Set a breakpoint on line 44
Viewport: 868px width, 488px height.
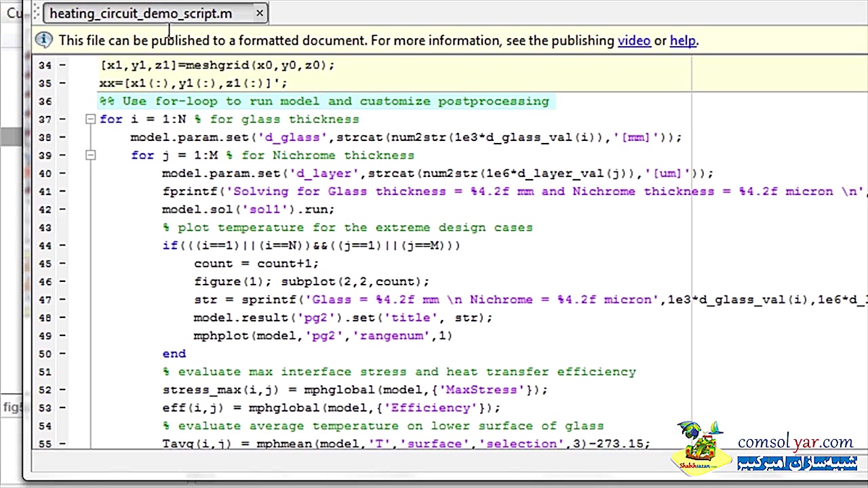click(x=62, y=245)
